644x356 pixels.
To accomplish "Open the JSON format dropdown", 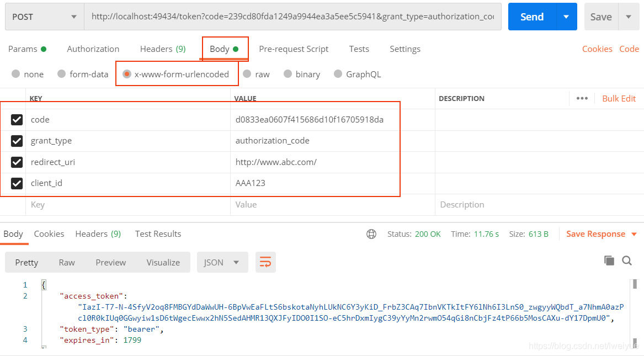I will click(x=222, y=262).
